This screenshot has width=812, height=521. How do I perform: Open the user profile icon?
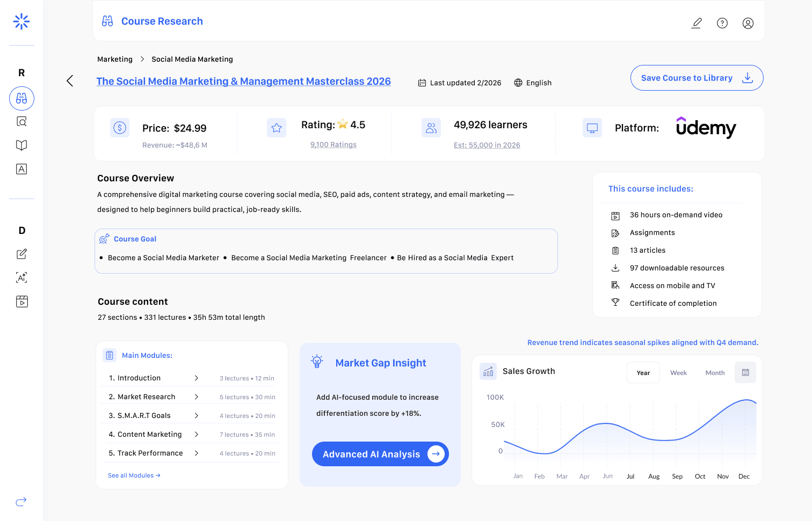(748, 23)
